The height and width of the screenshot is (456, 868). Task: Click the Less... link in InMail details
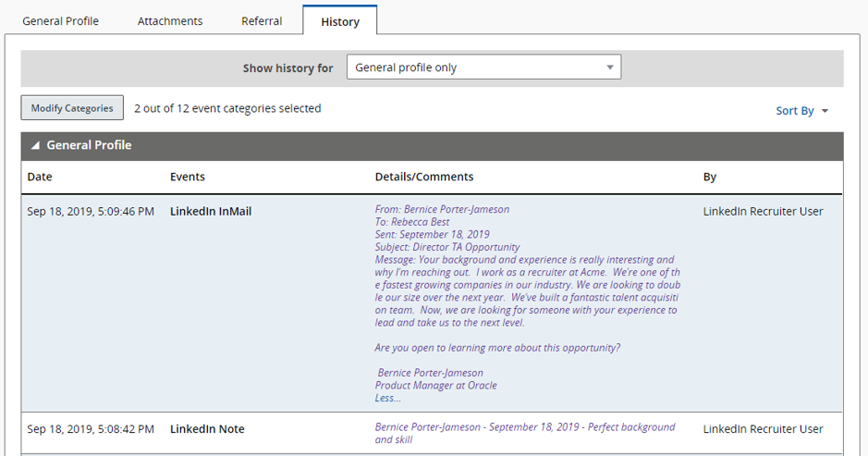click(x=387, y=398)
